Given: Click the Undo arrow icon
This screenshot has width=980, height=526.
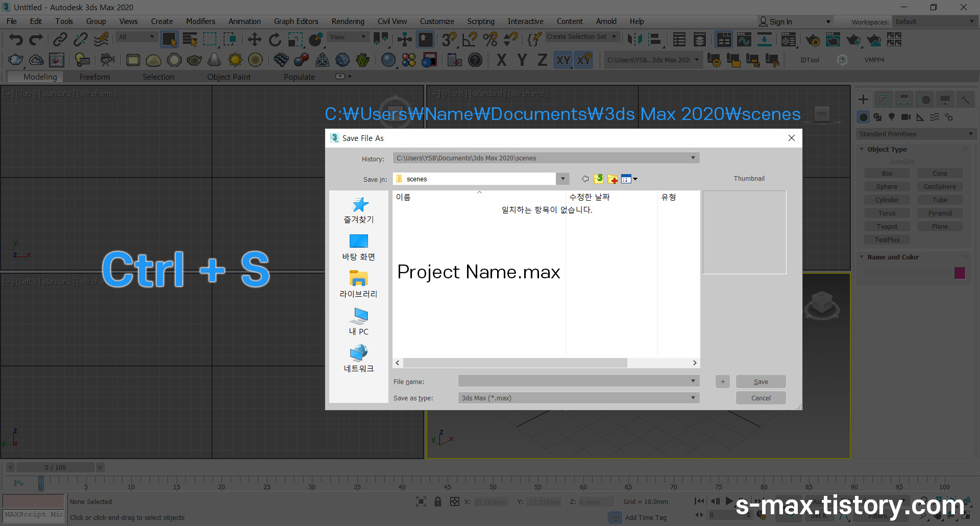Looking at the screenshot, I should click(16, 39).
